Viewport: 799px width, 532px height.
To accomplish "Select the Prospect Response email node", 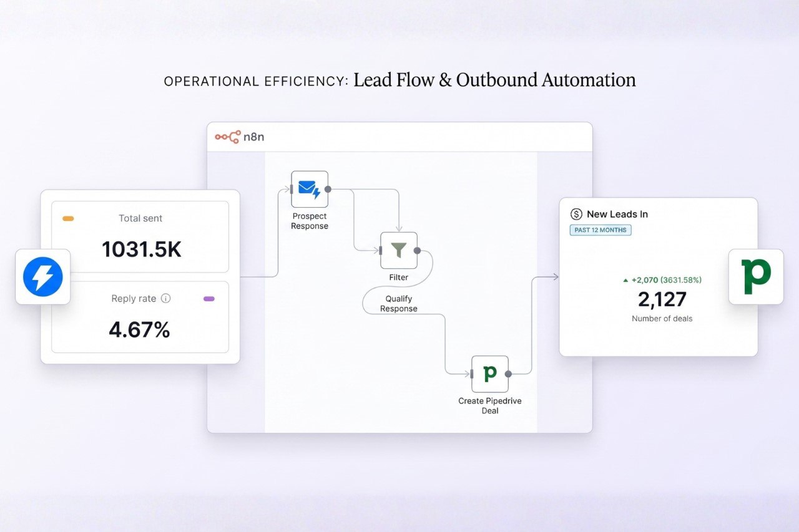I will (x=310, y=189).
